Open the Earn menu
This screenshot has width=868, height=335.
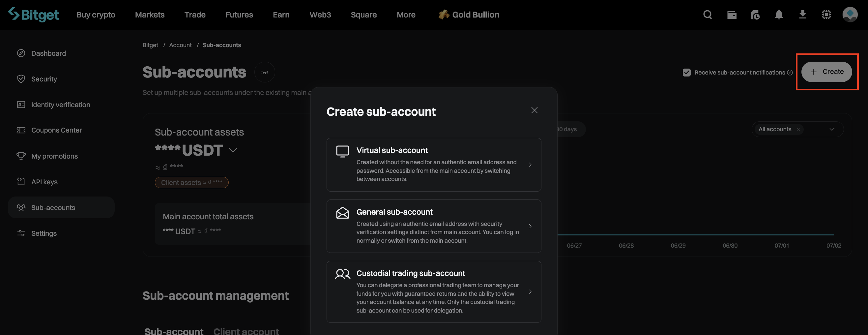click(281, 15)
